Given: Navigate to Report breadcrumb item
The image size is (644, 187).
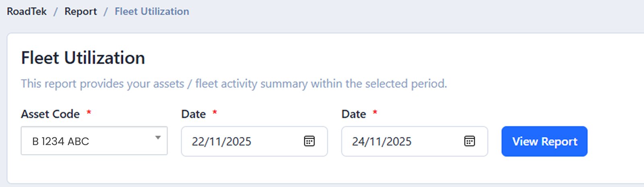Looking at the screenshot, I should pyautogui.click(x=80, y=11).
